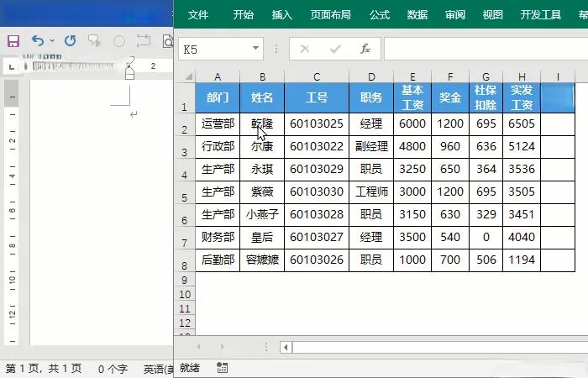Click the word count 0 个字

click(x=113, y=369)
